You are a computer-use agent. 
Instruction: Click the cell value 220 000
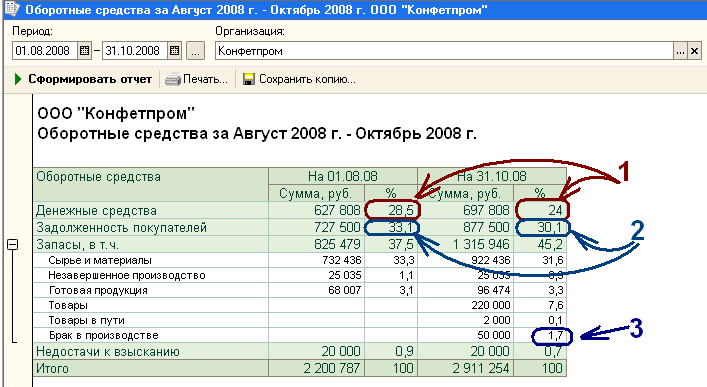coord(491,305)
